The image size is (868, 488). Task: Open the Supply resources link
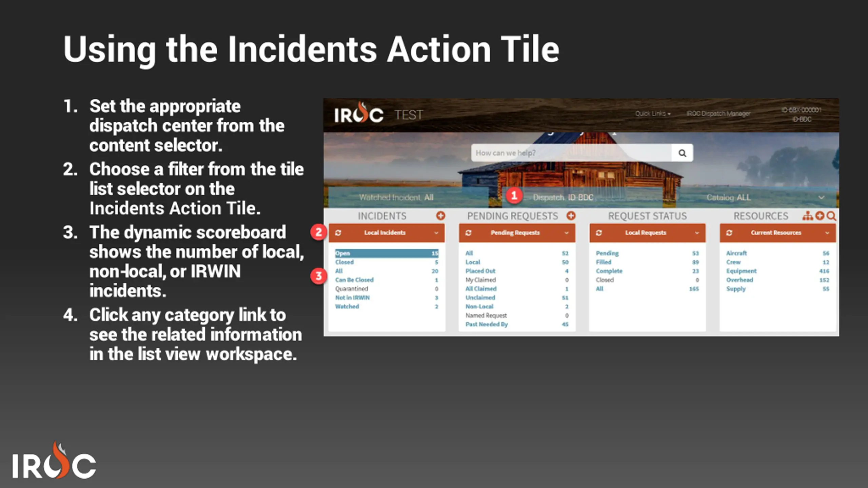point(736,289)
